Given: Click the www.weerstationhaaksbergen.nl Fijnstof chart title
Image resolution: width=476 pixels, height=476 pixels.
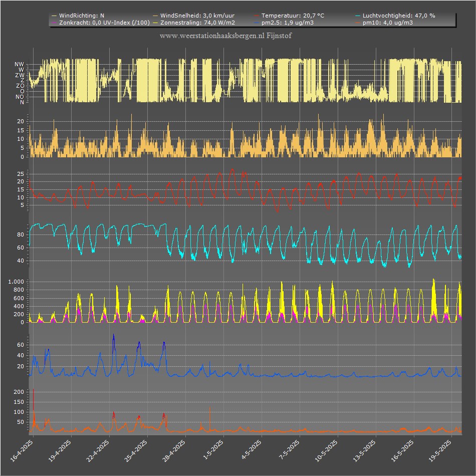Looking at the screenshot, I should click(225, 36).
